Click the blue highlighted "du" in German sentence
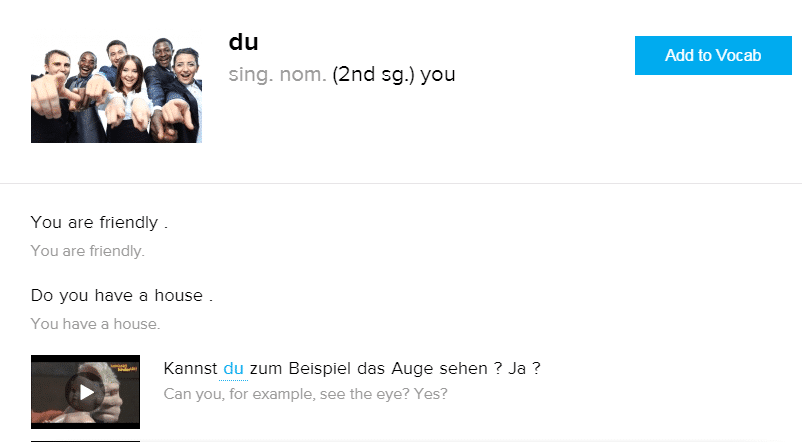Screen dimensions: 802x446 (x=234, y=369)
